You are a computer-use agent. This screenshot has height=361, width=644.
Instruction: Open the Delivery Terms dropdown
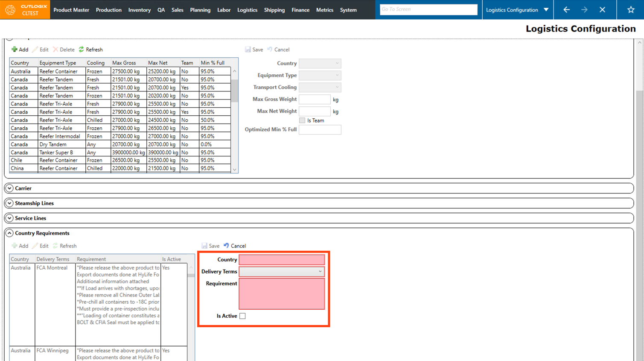[x=282, y=272]
